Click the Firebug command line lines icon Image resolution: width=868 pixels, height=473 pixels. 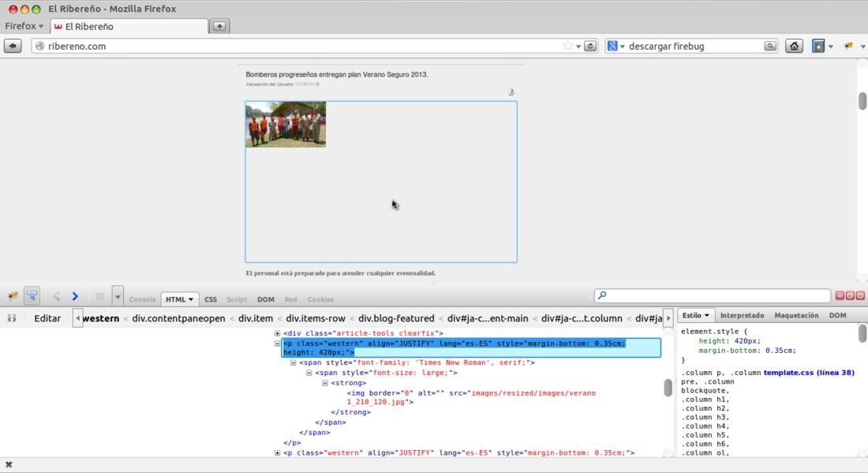pos(99,296)
